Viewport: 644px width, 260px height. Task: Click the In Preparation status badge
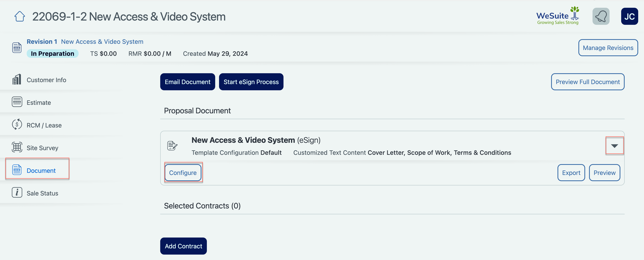pos(52,53)
